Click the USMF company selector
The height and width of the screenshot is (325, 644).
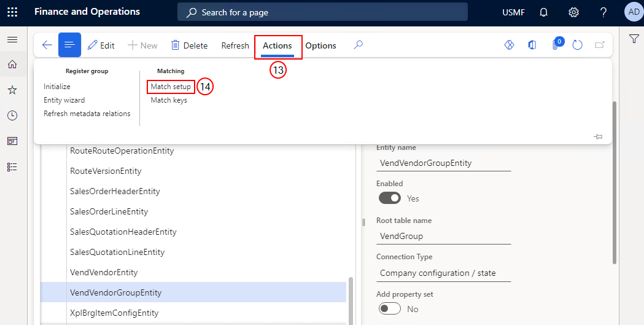[x=513, y=12]
